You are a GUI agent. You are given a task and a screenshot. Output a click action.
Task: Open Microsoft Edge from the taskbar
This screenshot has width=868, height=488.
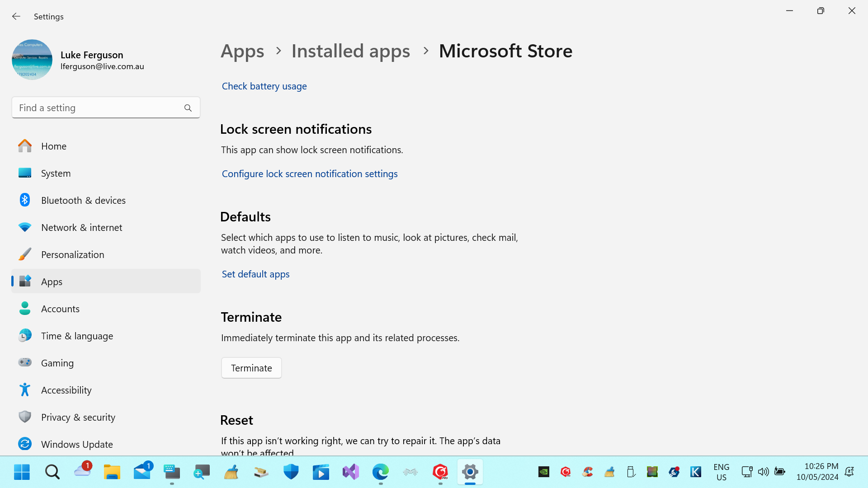point(381,472)
